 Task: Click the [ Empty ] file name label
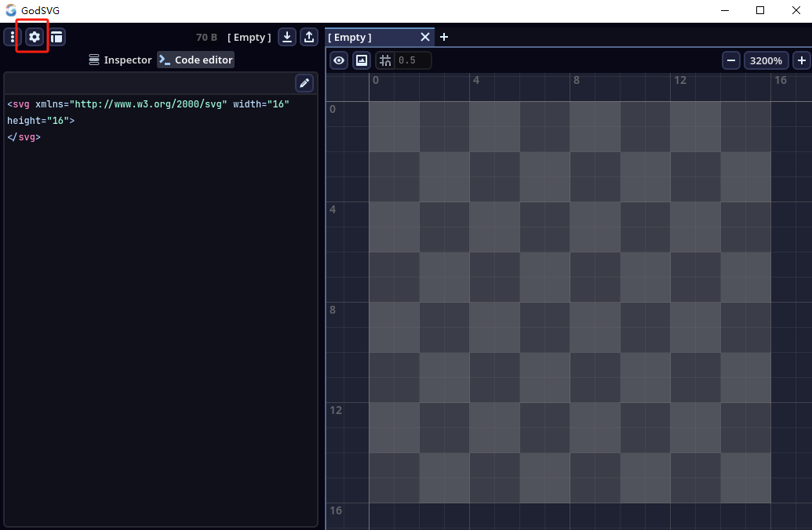click(x=249, y=38)
